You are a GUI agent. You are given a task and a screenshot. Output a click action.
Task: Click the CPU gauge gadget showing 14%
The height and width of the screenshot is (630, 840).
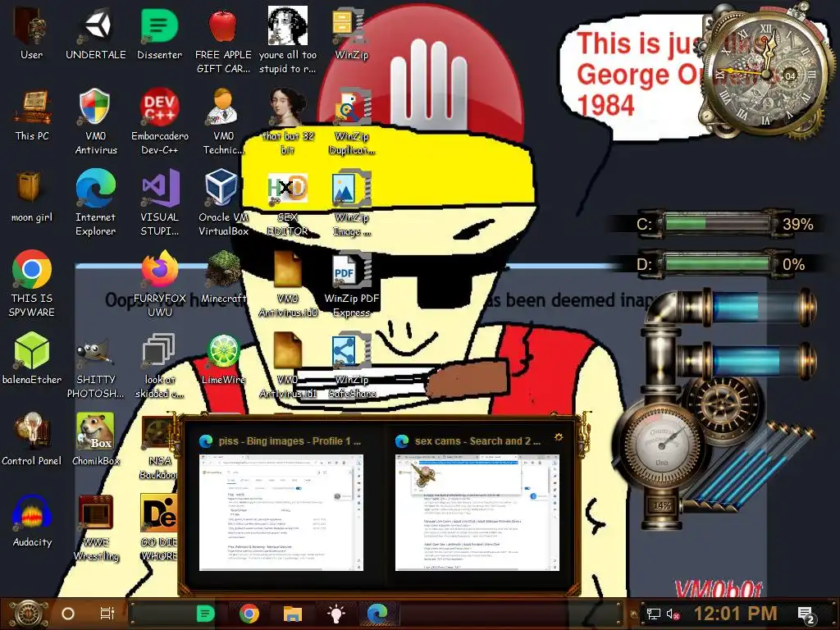point(661,446)
